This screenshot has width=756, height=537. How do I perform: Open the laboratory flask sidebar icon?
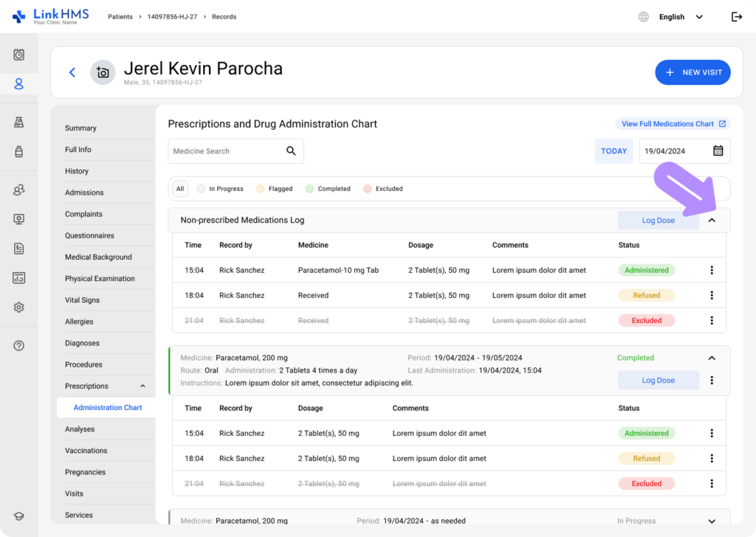point(19,122)
